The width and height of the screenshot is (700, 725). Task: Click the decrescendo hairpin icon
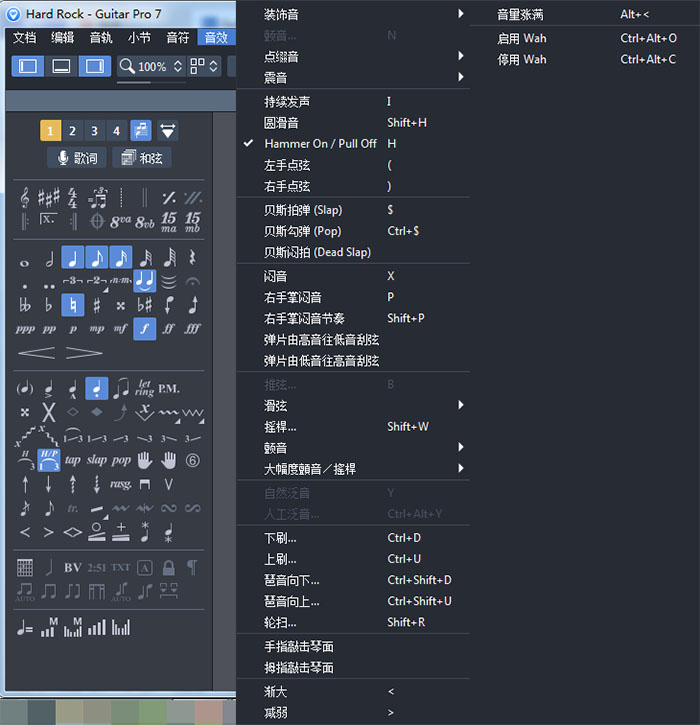click(84, 353)
